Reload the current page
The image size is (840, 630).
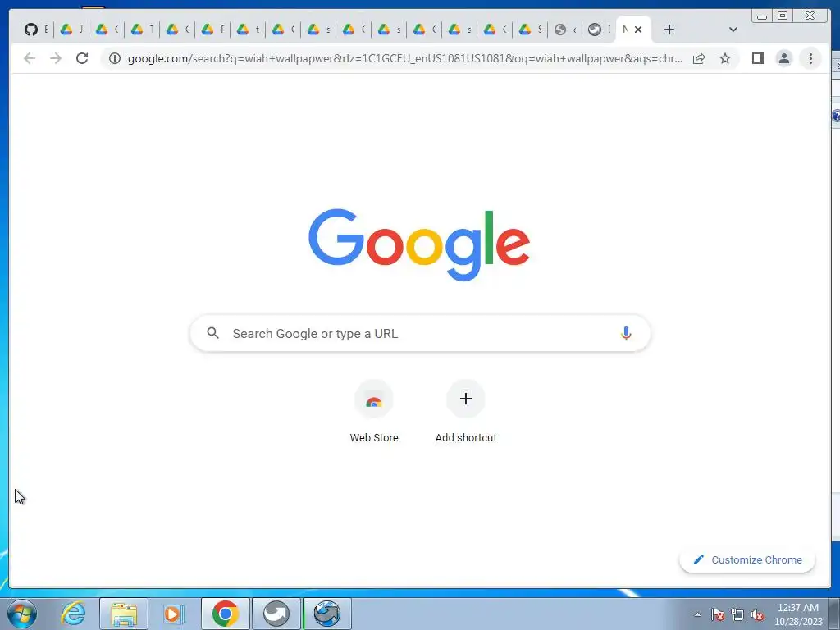82,58
